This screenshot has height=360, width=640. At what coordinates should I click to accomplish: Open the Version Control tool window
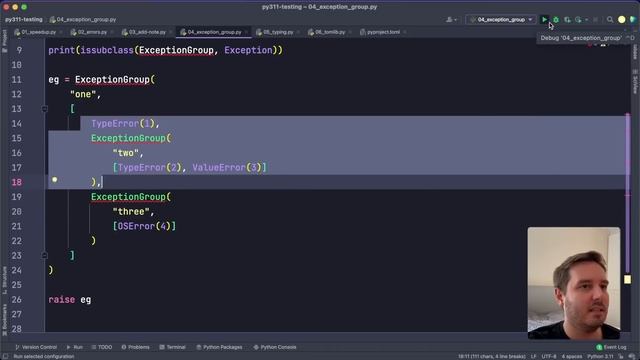(36, 347)
